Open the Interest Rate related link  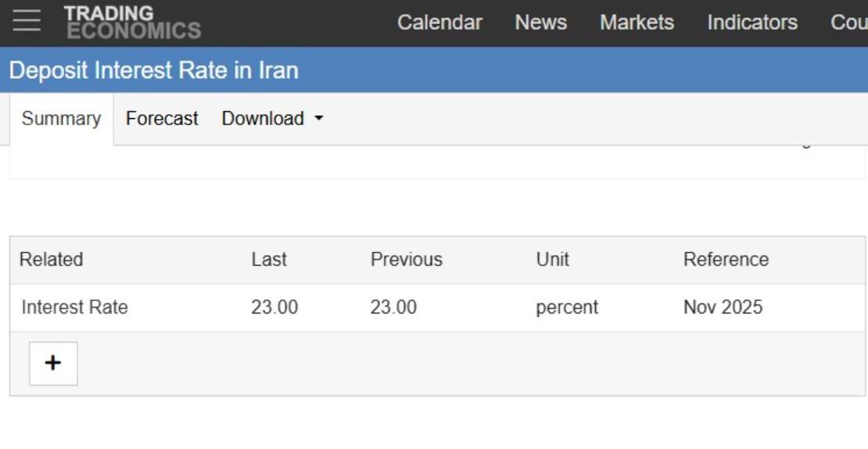click(x=74, y=307)
